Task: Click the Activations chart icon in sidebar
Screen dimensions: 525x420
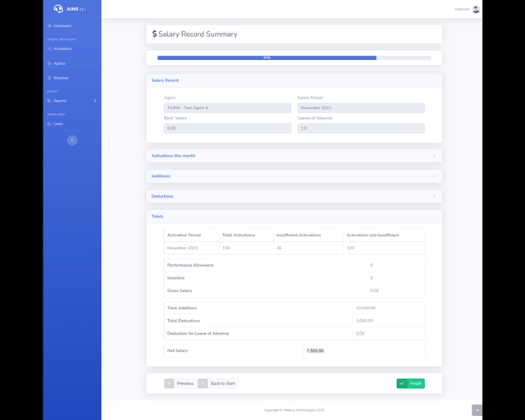Action: point(49,49)
